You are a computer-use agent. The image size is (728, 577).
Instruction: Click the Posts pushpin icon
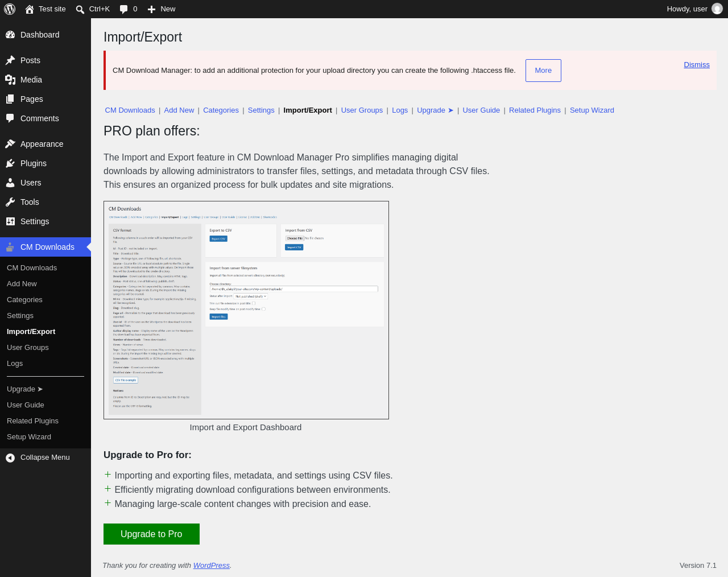10,60
